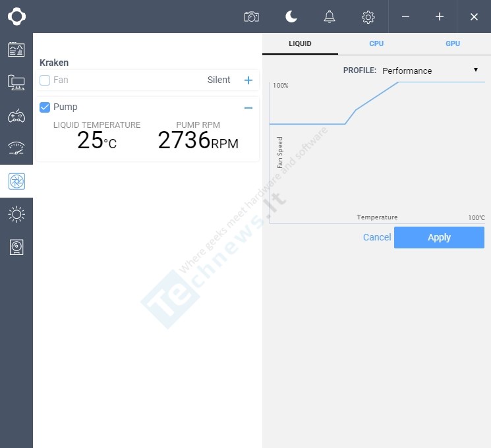
Task: Shrink window with minus button
Action: [405, 16]
